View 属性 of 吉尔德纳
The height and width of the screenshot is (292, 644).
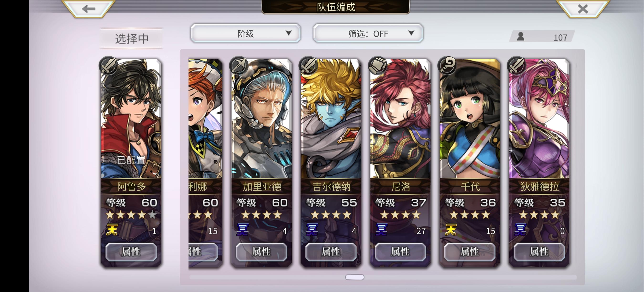coord(331,252)
